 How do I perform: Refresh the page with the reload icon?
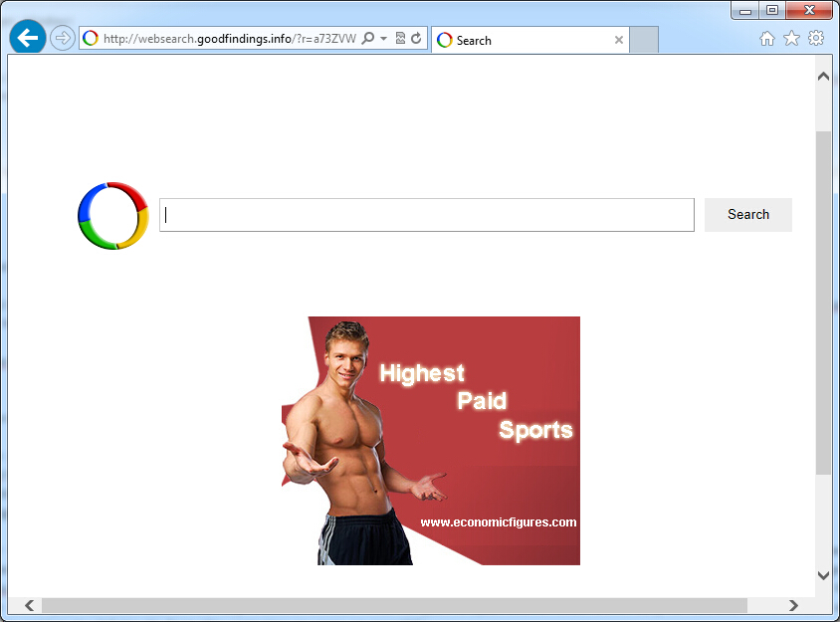[416, 39]
